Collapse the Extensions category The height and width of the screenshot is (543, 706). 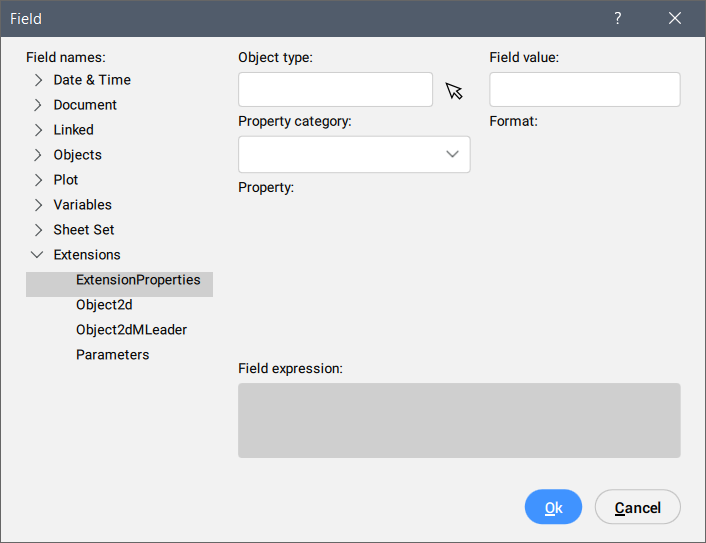click(38, 255)
